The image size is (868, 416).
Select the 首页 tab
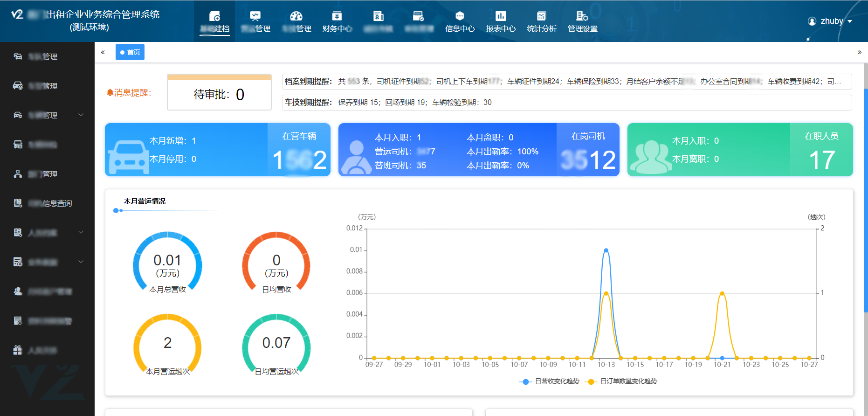click(130, 52)
